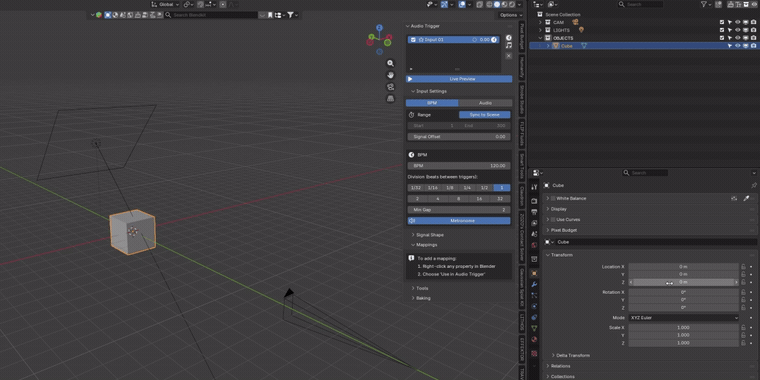The width and height of the screenshot is (760, 380).
Task: Open the Particles properties tab icon
Action: point(534,295)
